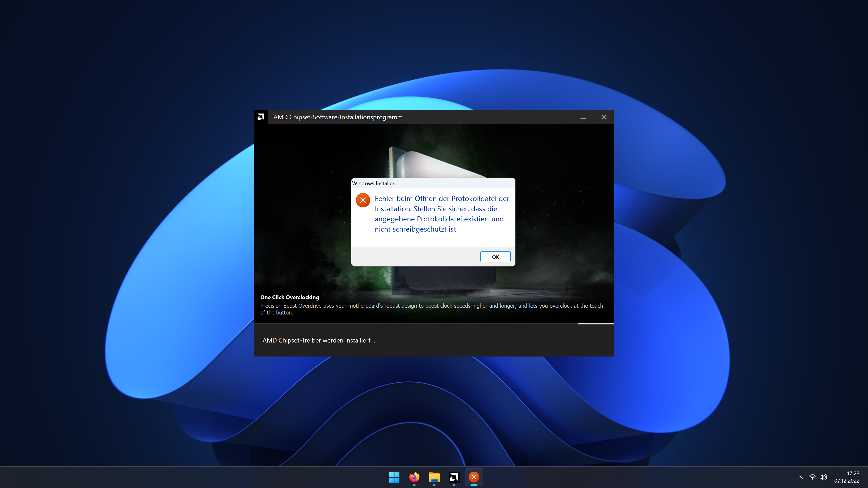This screenshot has height=488, width=868.
Task: Open Wi-Fi network settings in the tray
Action: click(x=812, y=477)
